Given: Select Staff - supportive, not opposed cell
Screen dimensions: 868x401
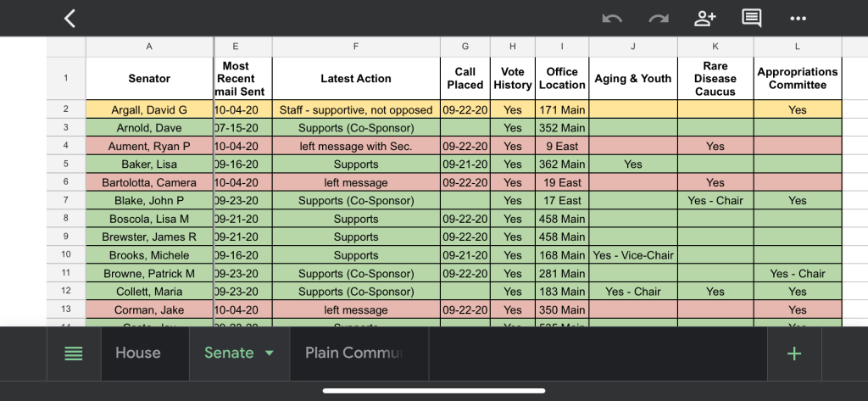Looking at the screenshot, I should coord(355,109).
